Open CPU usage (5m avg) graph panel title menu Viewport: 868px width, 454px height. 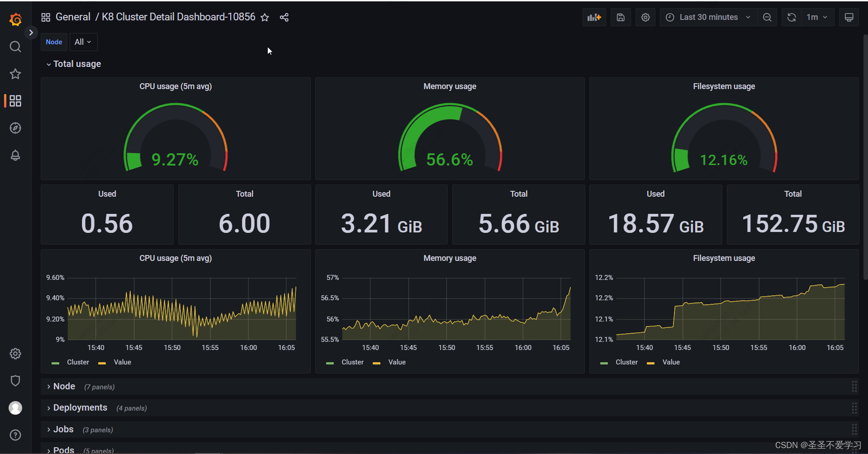[175, 258]
